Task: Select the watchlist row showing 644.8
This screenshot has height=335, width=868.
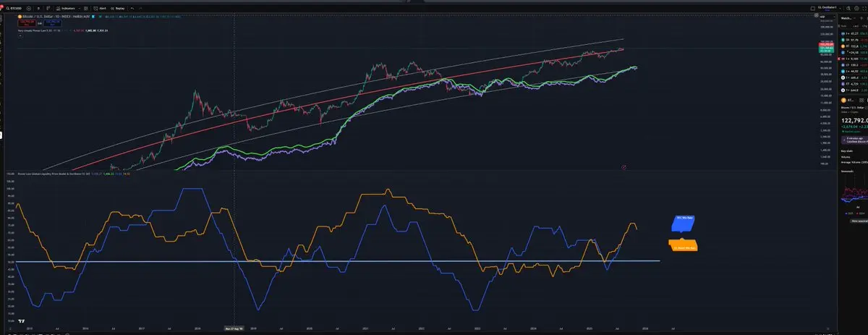Action: pos(854,90)
